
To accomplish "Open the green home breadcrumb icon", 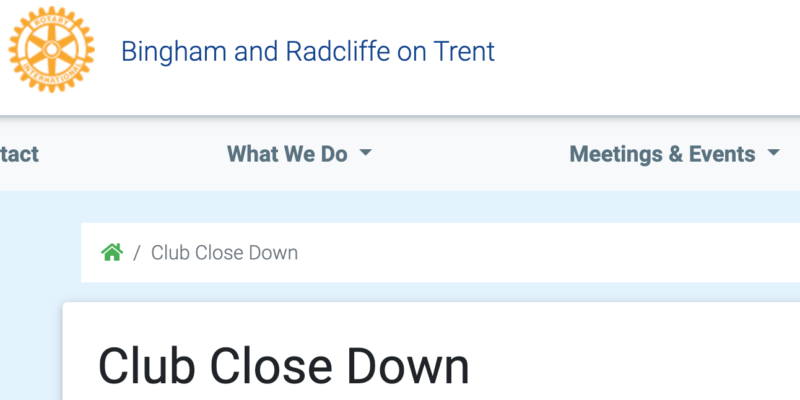I will click(x=112, y=252).
